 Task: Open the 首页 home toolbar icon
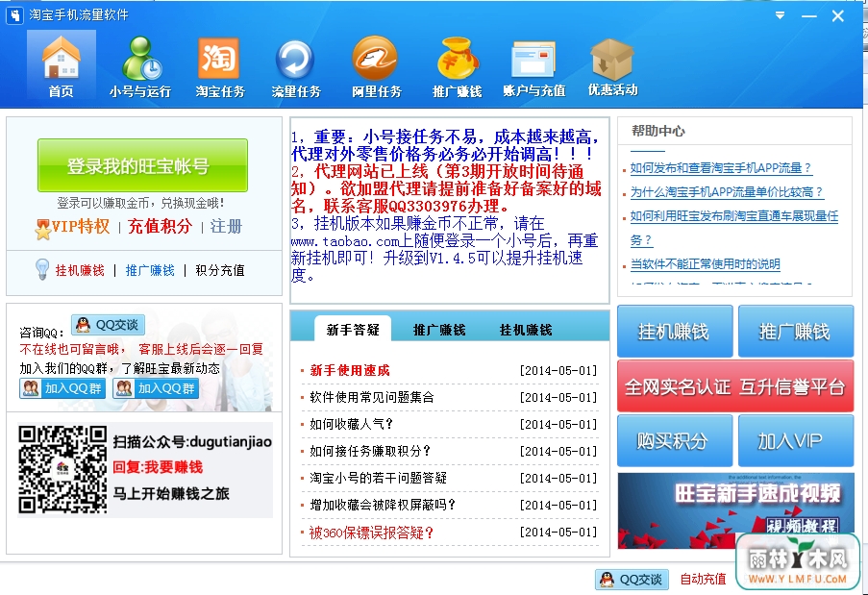pyautogui.click(x=61, y=65)
